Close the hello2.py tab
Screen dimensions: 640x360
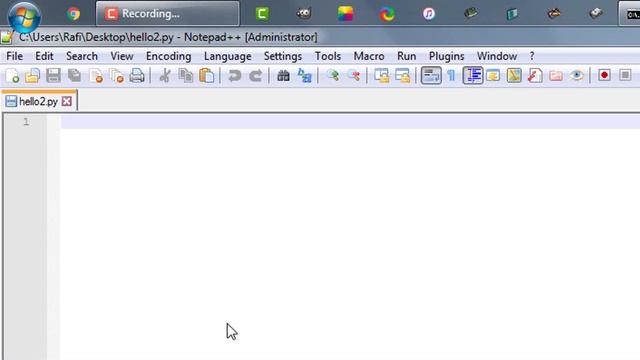67,101
